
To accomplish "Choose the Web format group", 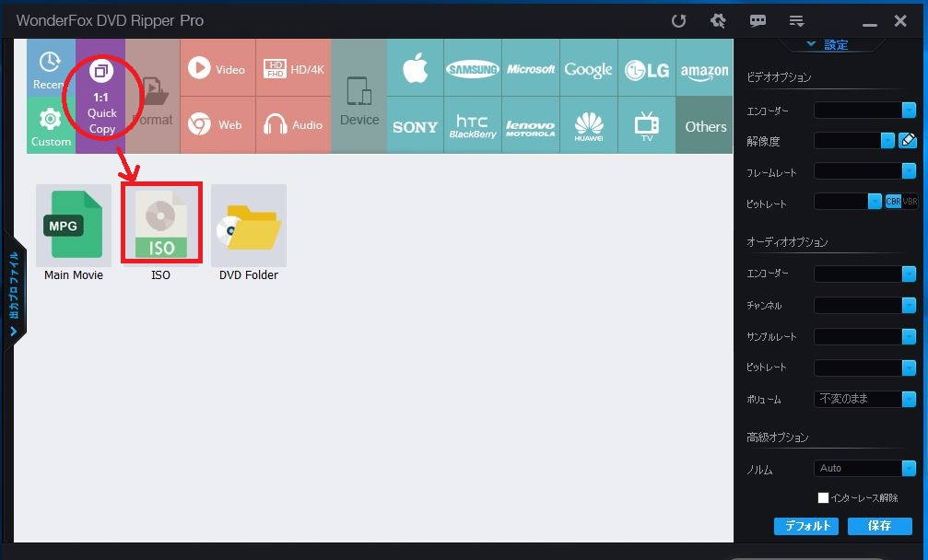I will pyautogui.click(x=217, y=124).
